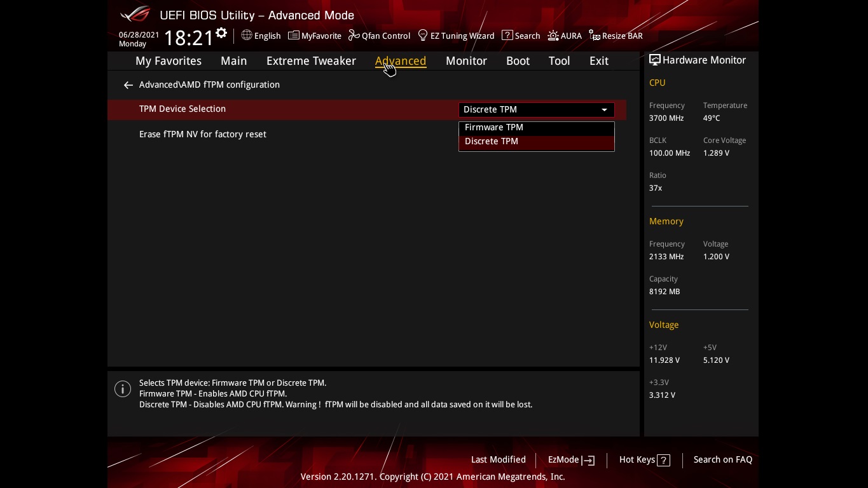Choose Discrete TPM option in list
Screen dimensions: 868x488
(536, 141)
